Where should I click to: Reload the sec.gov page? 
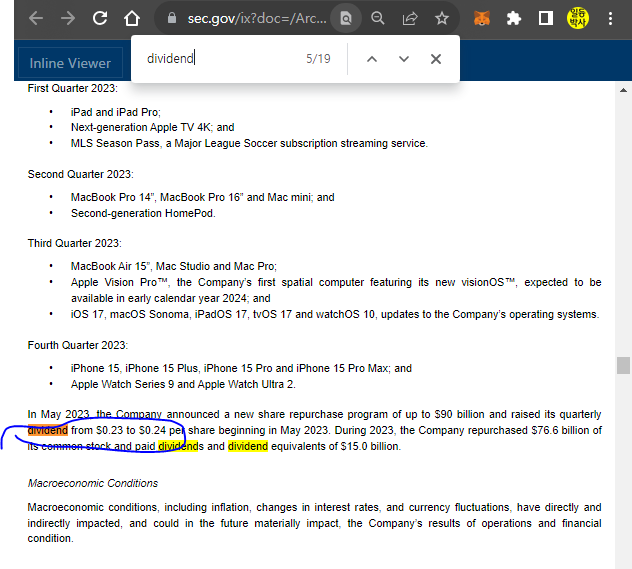coord(100,18)
